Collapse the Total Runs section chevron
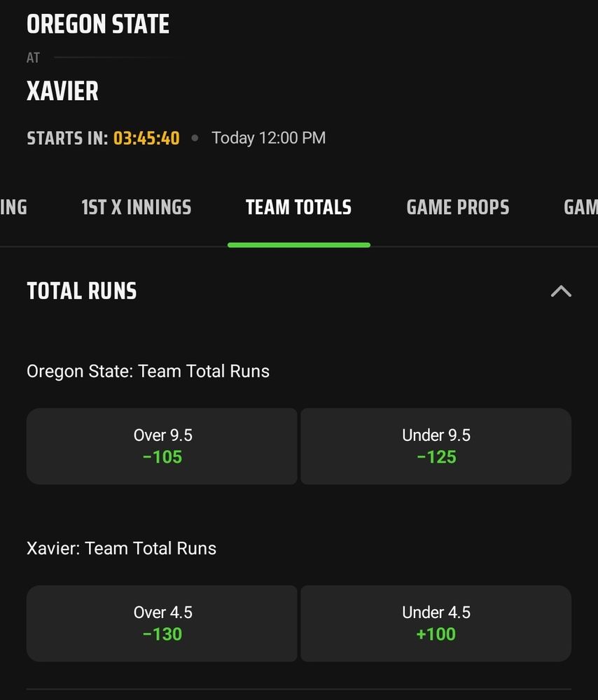598x700 pixels. click(561, 291)
